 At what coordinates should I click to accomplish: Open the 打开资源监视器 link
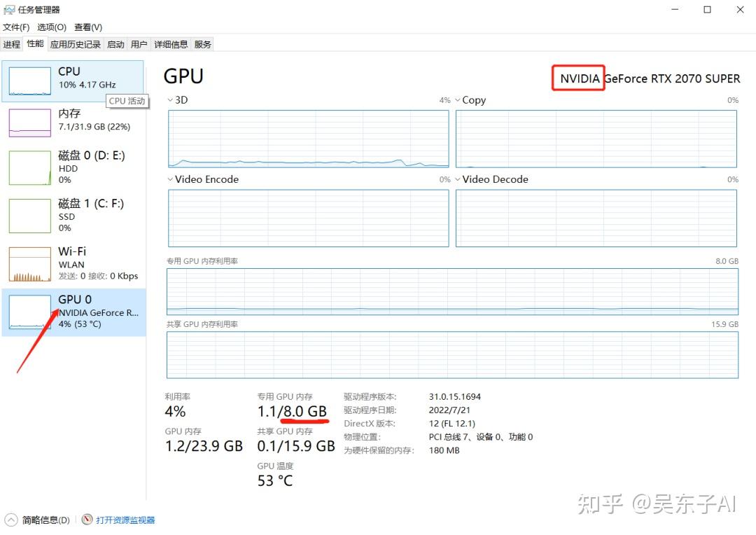125,520
